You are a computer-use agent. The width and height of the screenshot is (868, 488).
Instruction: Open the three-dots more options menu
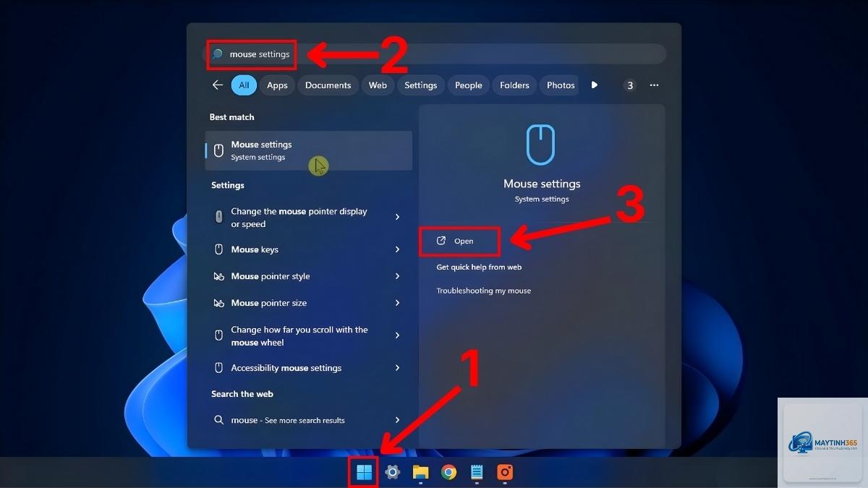point(654,85)
